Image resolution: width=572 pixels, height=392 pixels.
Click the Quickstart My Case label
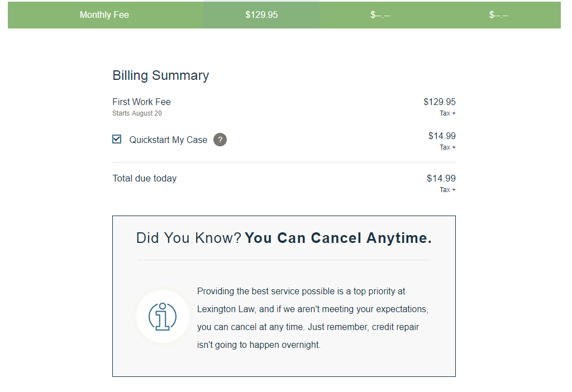pos(168,140)
